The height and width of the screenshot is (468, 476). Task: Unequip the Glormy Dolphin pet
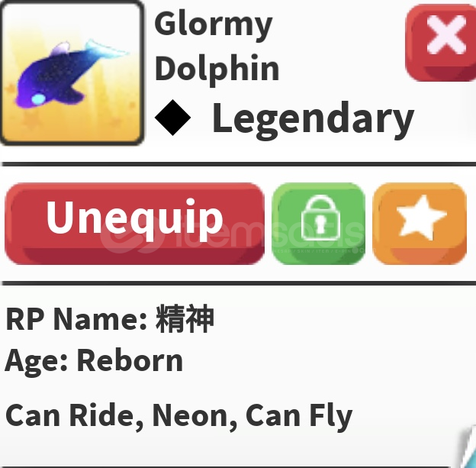134,224
